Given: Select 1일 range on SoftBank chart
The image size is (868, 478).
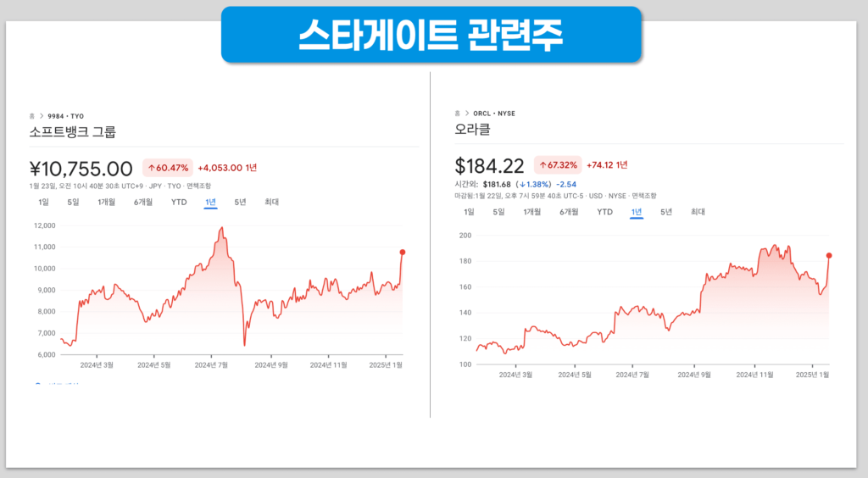Looking at the screenshot, I should (x=44, y=203).
